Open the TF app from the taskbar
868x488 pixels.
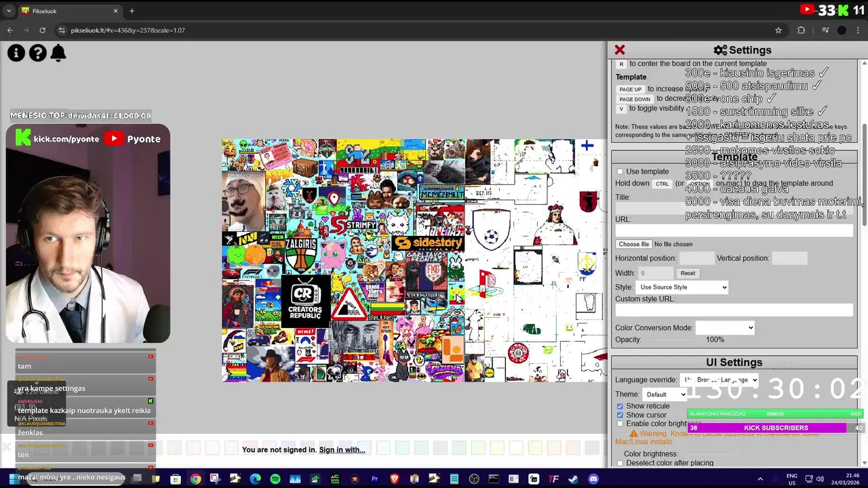[x=553, y=479]
